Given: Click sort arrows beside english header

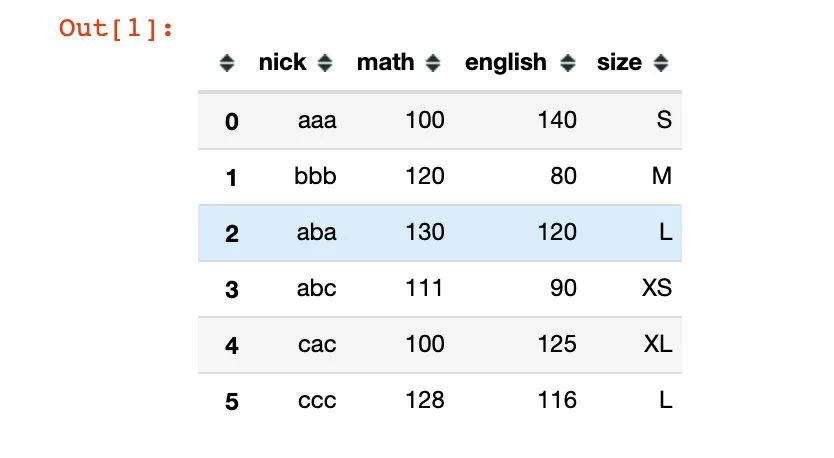Looking at the screenshot, I should (x=568, y=63).
